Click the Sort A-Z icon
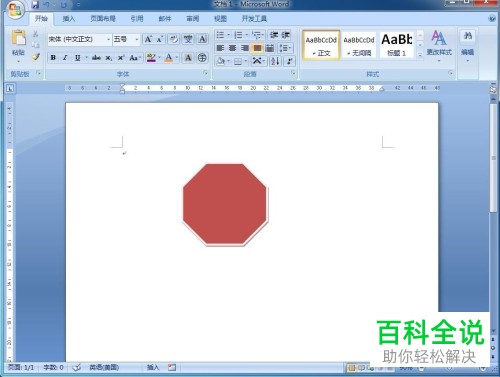The width and height of the screenshot is (500, 377). [x=275, y=61]
